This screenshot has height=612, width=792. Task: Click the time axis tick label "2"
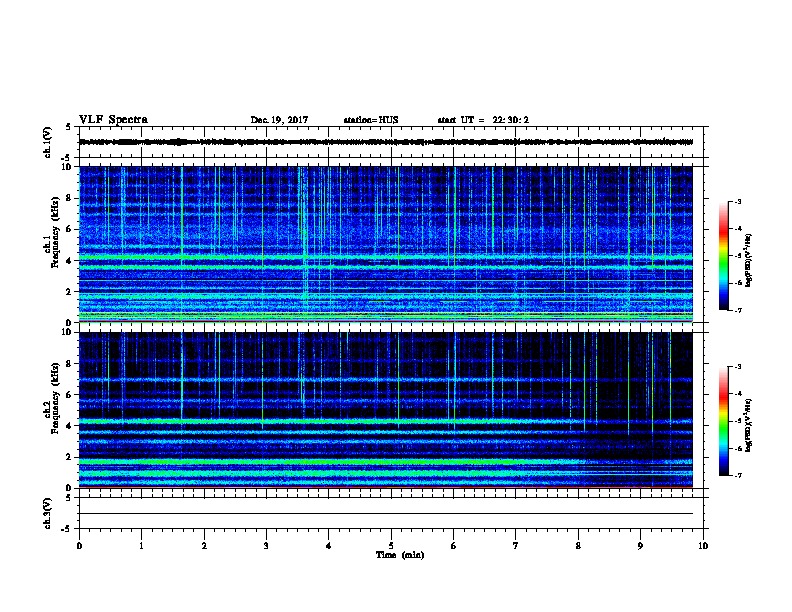[204, 546]
